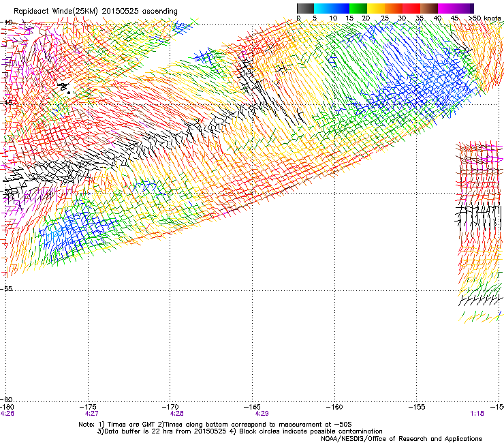Click the title text 'Rapidscat Winds(25KM) 20150525 ascending'

point(95,12)
